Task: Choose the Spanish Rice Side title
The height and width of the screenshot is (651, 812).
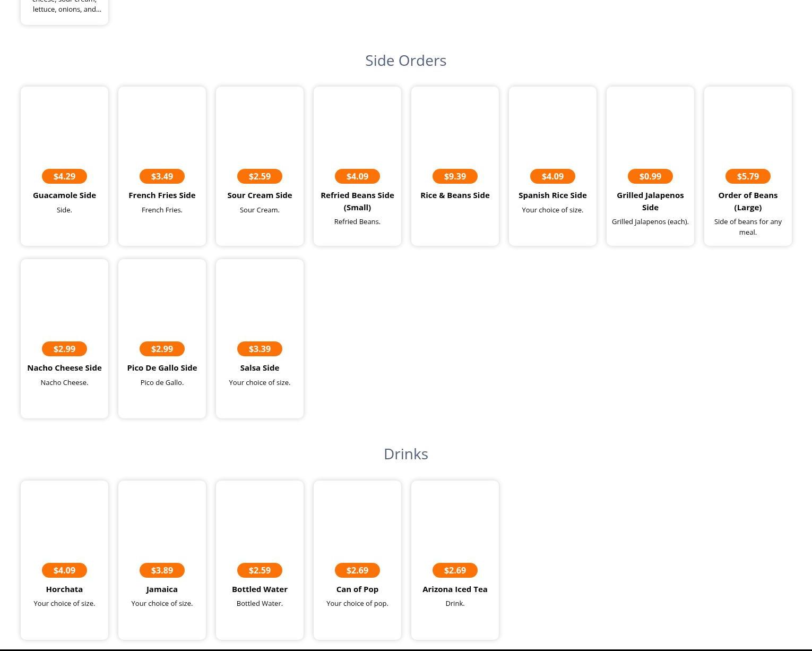Action: 552,195
